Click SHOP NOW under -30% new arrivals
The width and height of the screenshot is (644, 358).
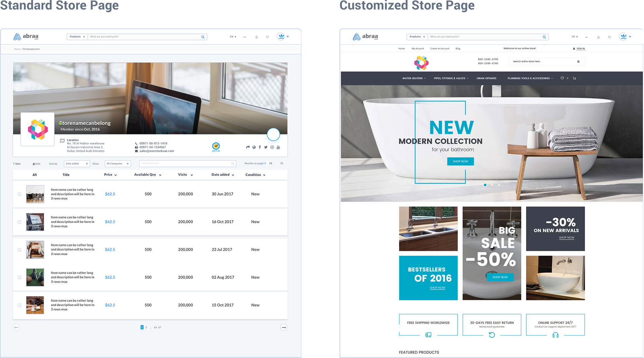click(567, 237)
